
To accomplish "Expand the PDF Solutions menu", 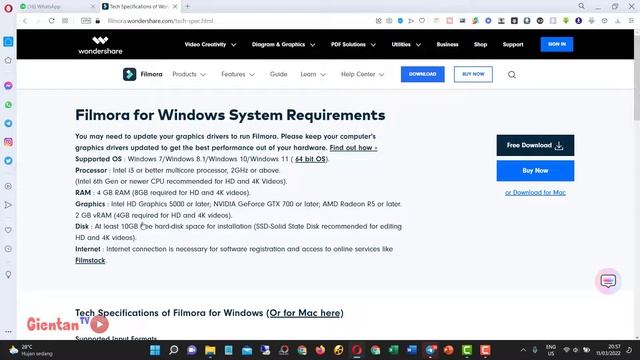I will point(353,44).
